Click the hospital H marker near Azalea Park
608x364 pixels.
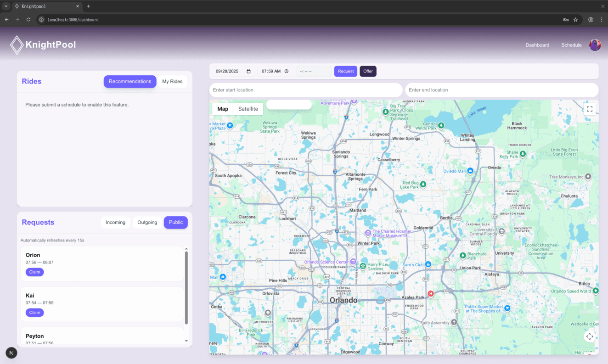431,294
